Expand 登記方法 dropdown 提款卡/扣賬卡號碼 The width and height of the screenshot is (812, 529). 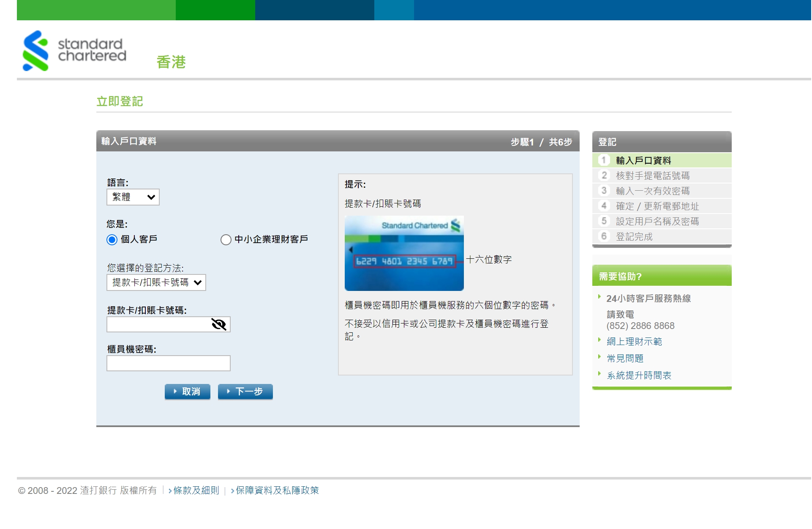[156, 282]
